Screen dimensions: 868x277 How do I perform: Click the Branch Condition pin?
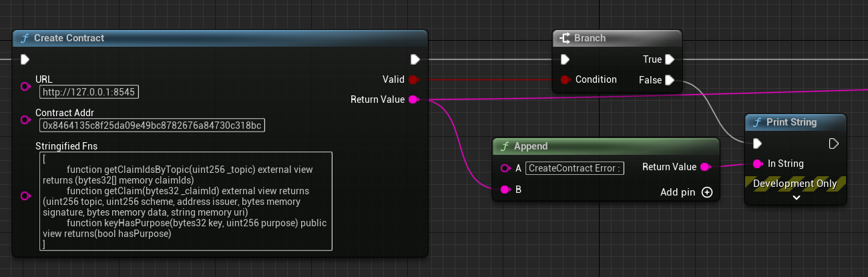click(565, 79)
